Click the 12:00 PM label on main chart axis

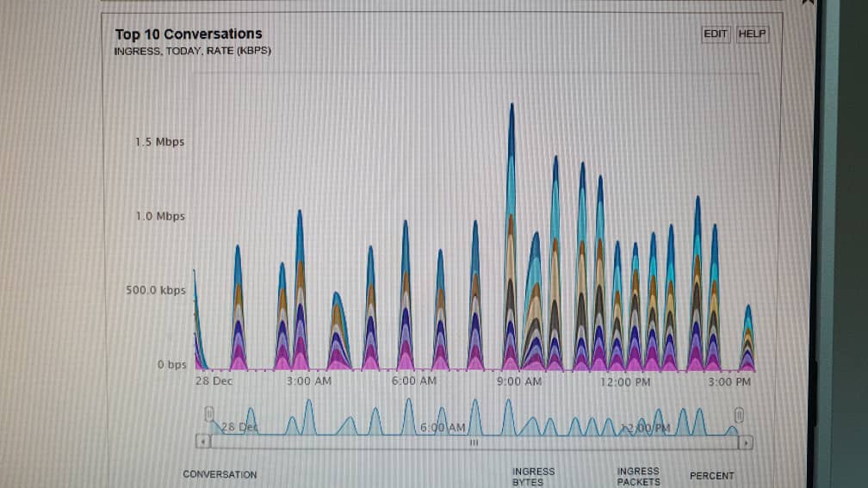(x=625, y=382)
